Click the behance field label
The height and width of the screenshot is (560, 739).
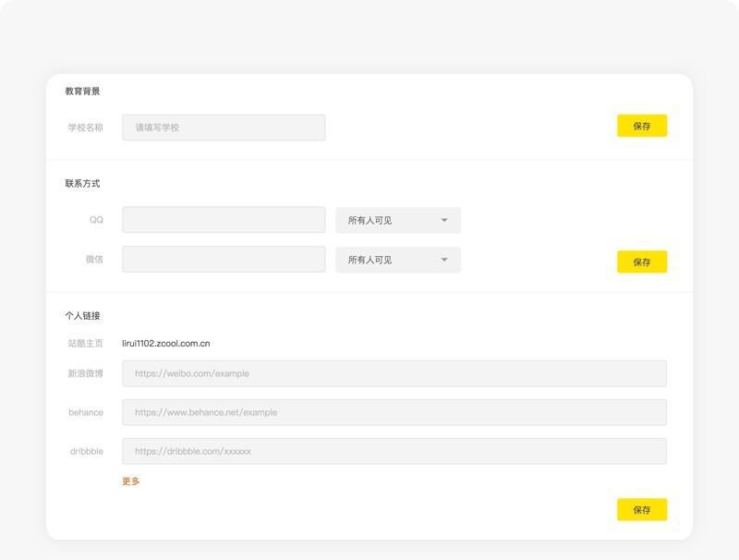(86, 412)
